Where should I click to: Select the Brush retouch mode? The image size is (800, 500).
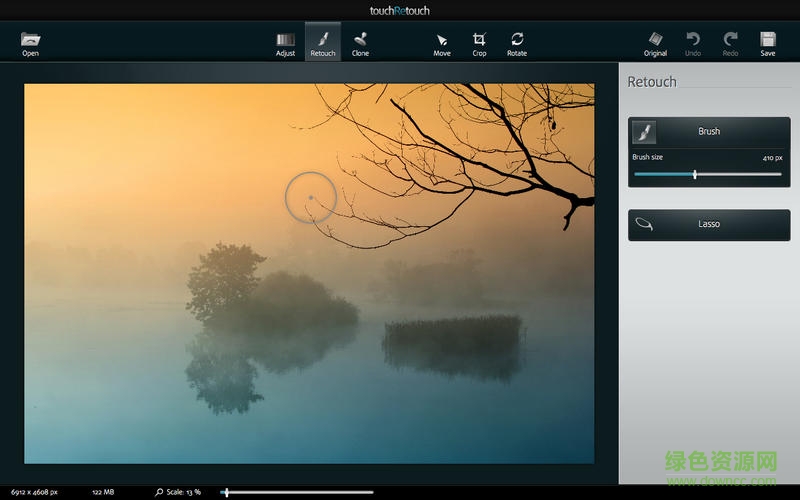pyautogui.click(x=708, y=132)
